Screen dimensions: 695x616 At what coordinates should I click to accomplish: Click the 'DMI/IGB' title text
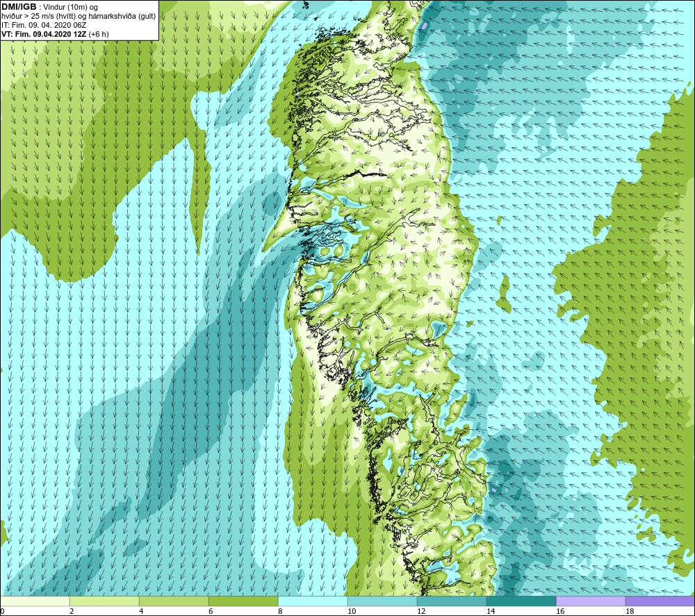tap(19, 7)
